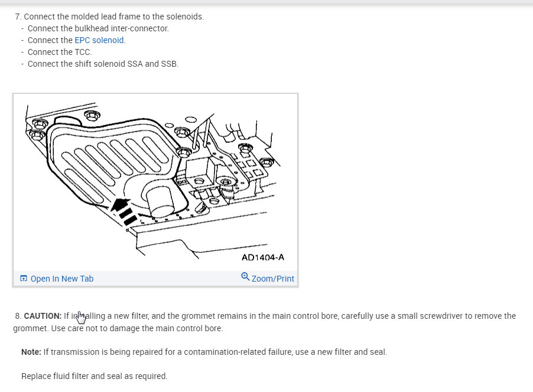This screenshot has width=533, height=392.
Task: Click 'Replace fluid filter and seal' text
Action: [95, 375]
